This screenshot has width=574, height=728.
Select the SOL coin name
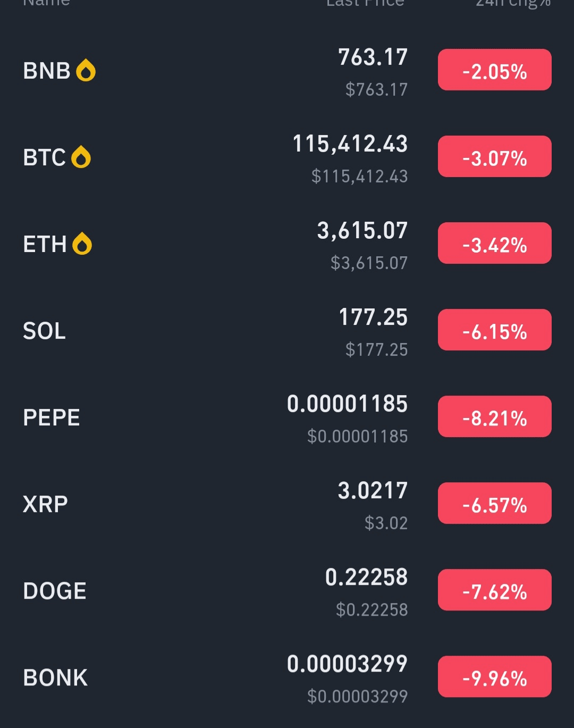(45, 331)
